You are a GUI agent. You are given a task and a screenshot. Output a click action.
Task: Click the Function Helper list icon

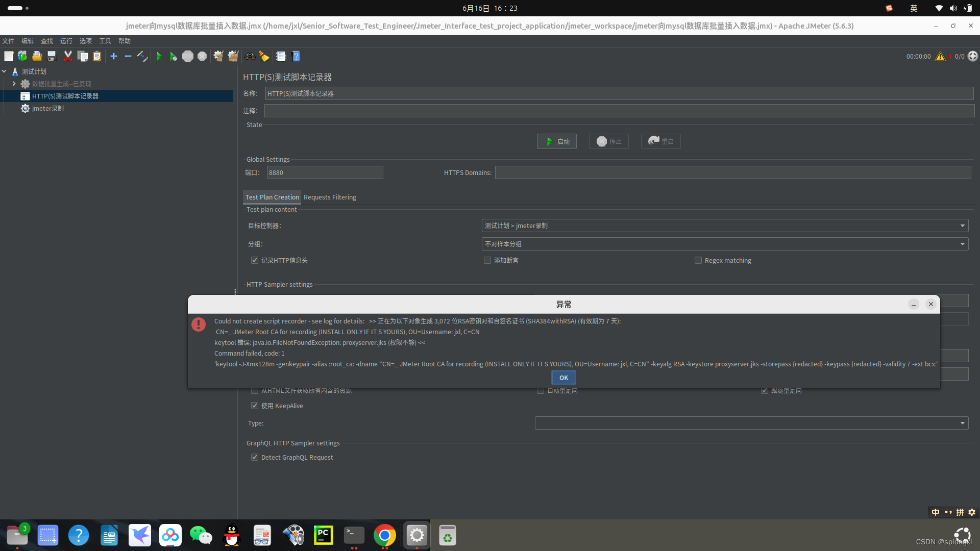(x=281, y=56)
